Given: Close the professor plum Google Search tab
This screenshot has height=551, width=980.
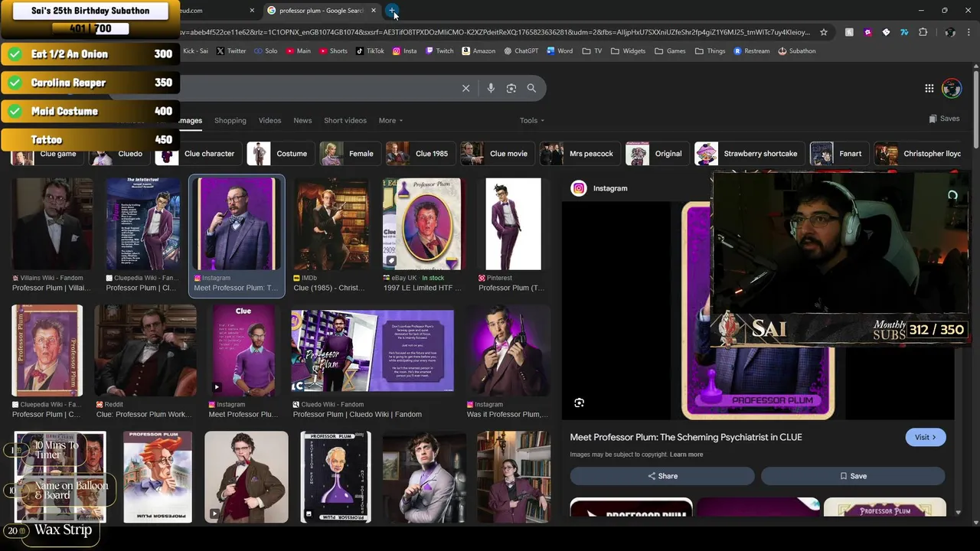Looking at the screenshot, I should click(374, 11).
